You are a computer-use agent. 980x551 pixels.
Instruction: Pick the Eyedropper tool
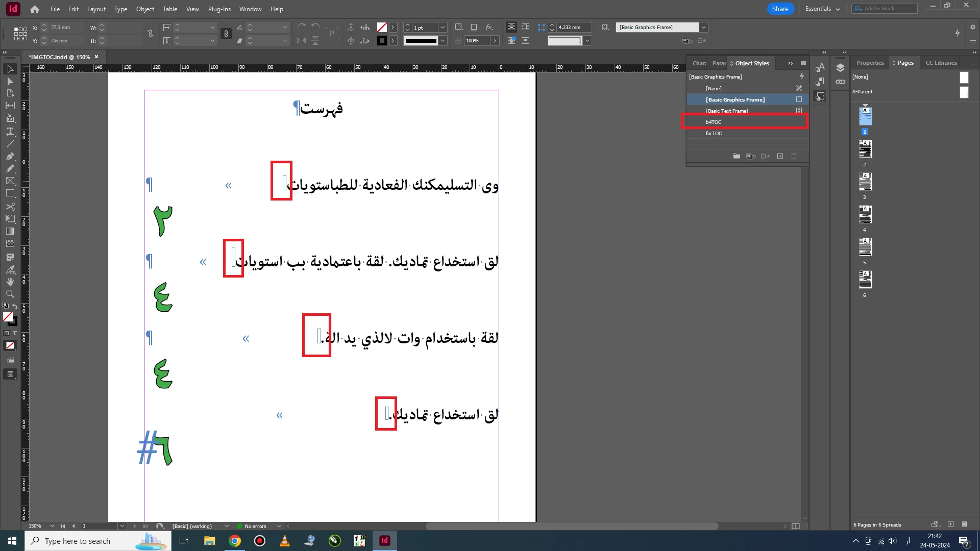[x=10, y=269]
